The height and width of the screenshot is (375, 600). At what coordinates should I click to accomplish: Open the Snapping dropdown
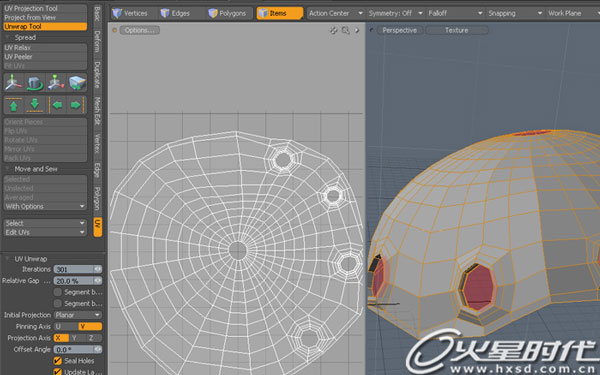click(515, 13)
